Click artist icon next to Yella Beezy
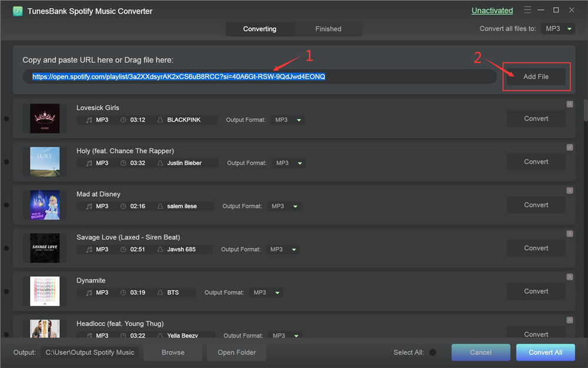Screen dimensions: 588x368 click(x=160, y=336)
